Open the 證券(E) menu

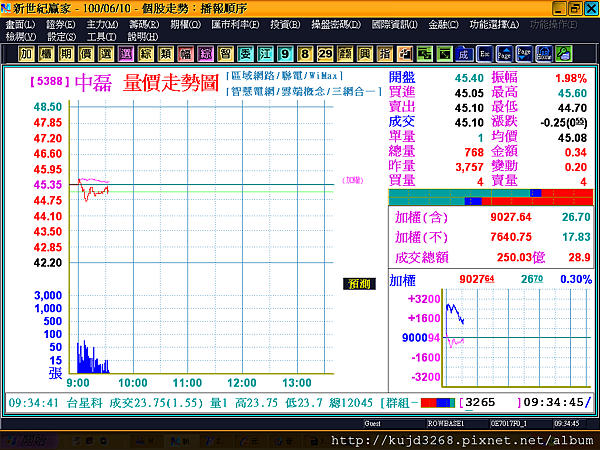[60, 24]
